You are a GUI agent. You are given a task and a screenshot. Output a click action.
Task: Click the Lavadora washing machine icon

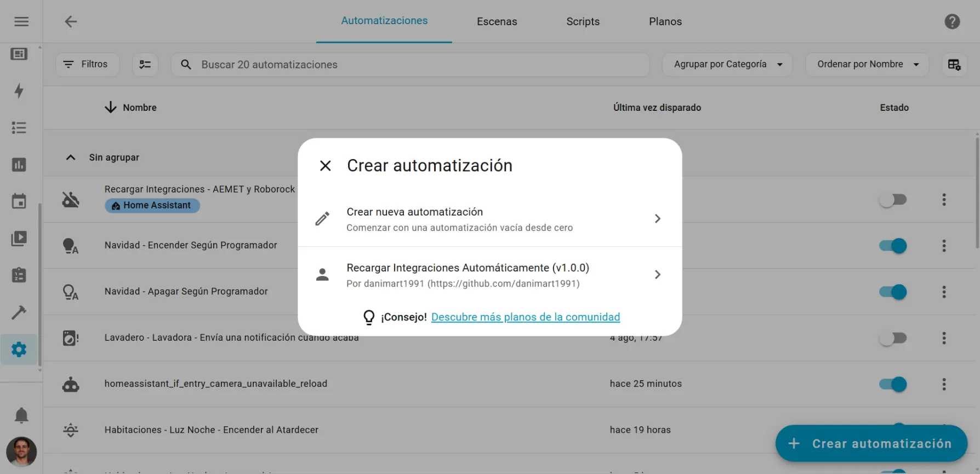click(x=71, y=338)
